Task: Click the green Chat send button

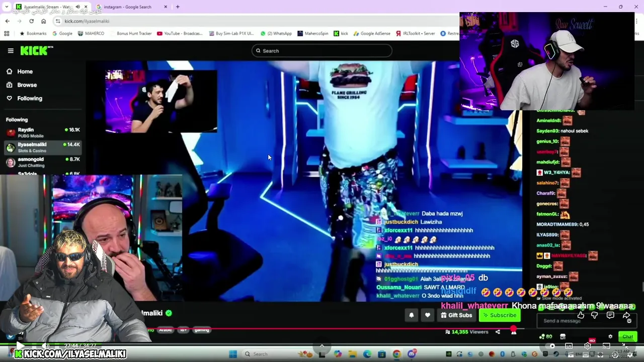Action: 627,337
